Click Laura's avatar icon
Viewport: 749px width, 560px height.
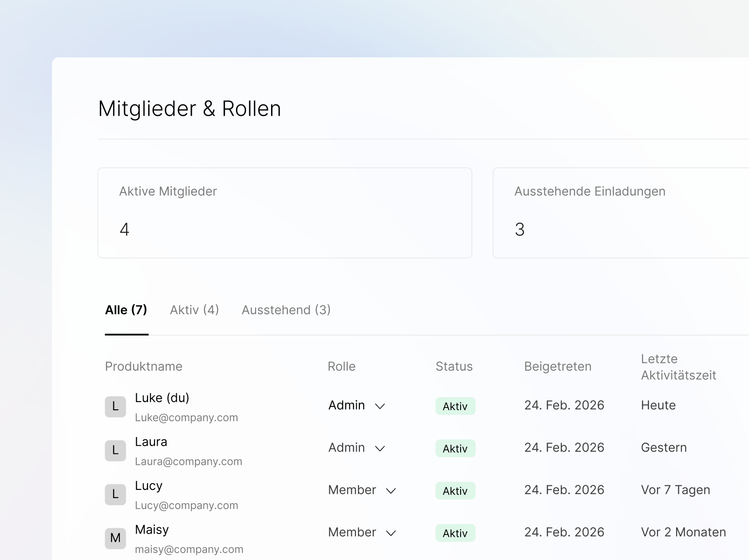pyautogui.click(x=115, y=450)
